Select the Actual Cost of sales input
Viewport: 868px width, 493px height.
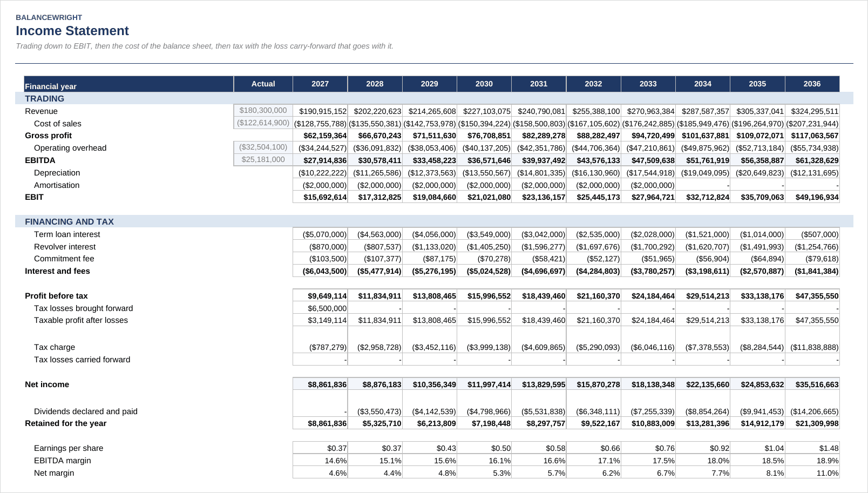(x=263, y=123)
